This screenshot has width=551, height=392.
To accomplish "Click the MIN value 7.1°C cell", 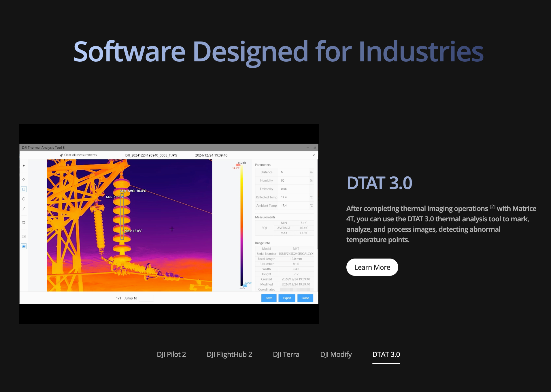I will [304, 223].
